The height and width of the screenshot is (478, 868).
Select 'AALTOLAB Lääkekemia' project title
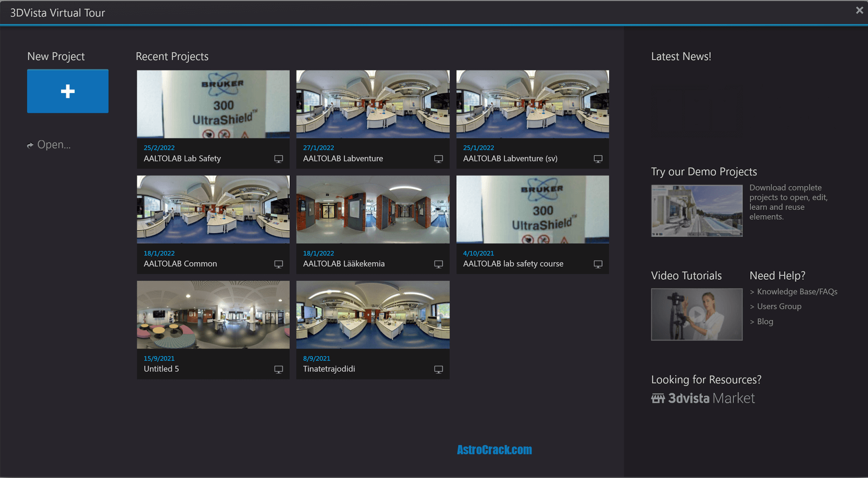tap(344, 264)
